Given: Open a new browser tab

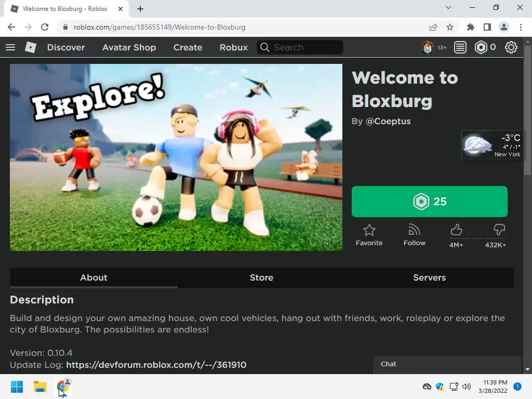Looking at the screenshot, I should tap(140, 9).
